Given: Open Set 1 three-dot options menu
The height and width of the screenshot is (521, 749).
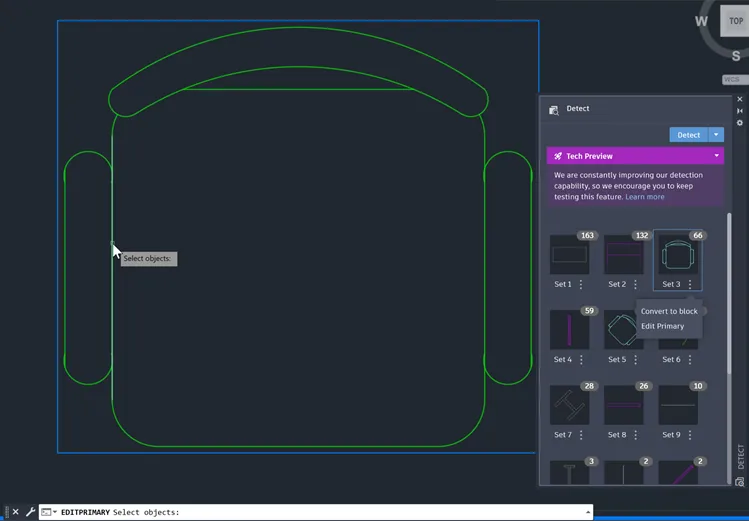Looking at the screenshot, I should click(581, 284).
